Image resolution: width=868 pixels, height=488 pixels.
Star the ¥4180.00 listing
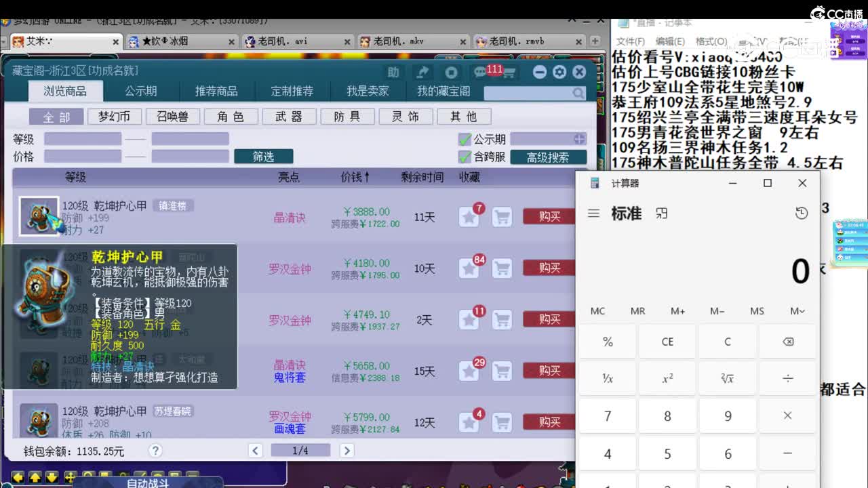coord(469,268)
